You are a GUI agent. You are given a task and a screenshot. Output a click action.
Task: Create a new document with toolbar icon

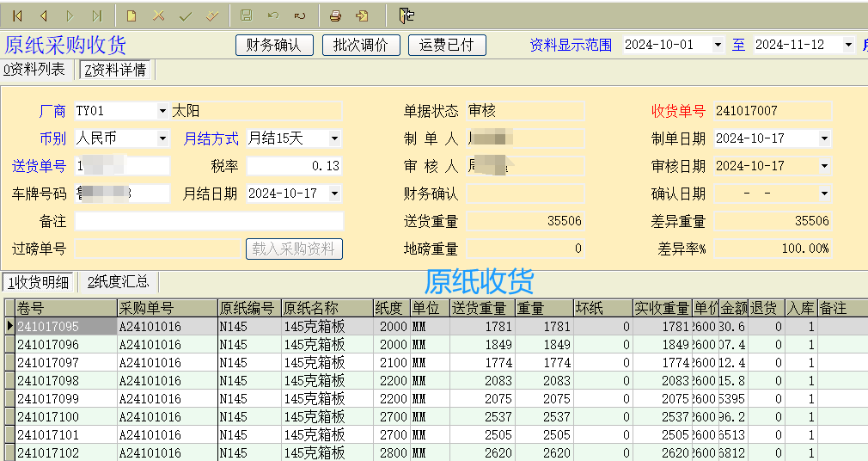131,15
